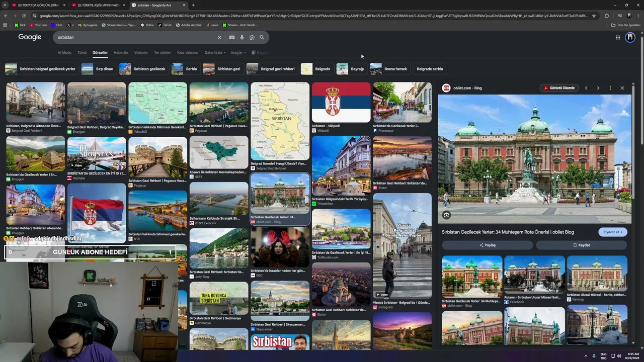The width and height of the screenshot is (644, 362).
Task: Open the Sırbistan - Vikipedi flag thumbnail
Action: [341, 103]
